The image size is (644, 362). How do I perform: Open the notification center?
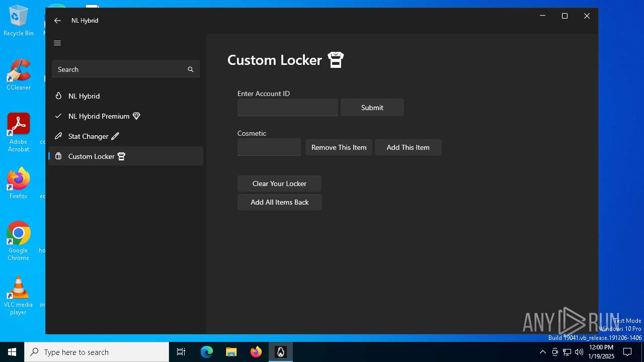pyautogui.click(x=627, y=352)
